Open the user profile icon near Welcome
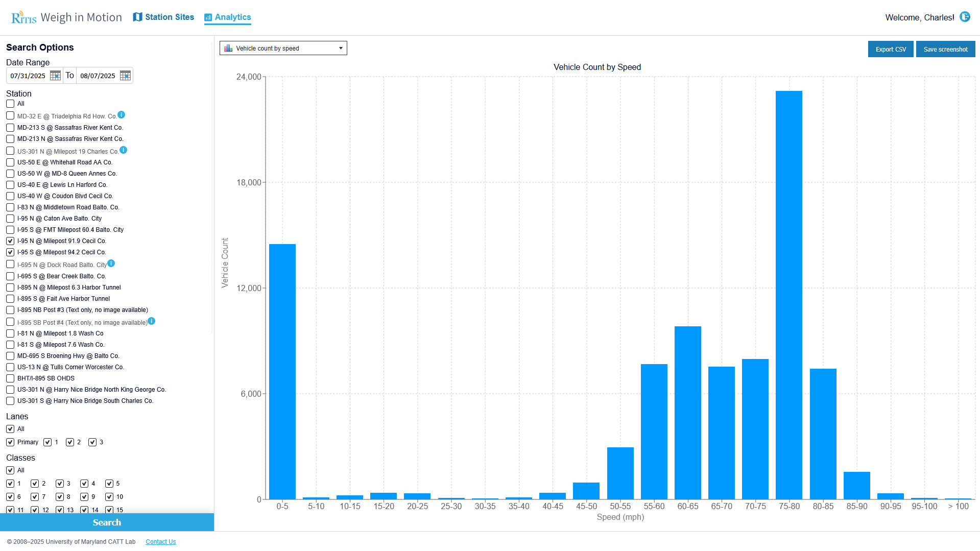The width and height of the screenshot is (980, 551). click(965, 17)
